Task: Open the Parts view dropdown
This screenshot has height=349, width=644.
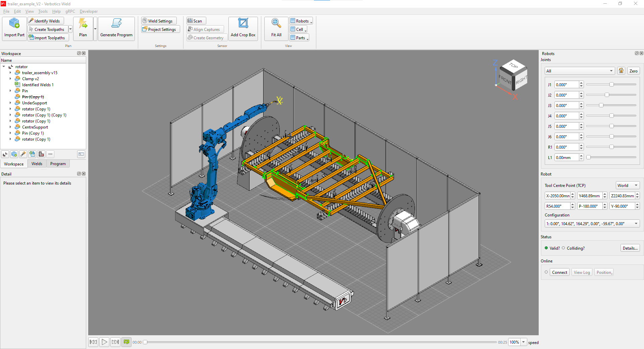Action: [x=299, y=38]
